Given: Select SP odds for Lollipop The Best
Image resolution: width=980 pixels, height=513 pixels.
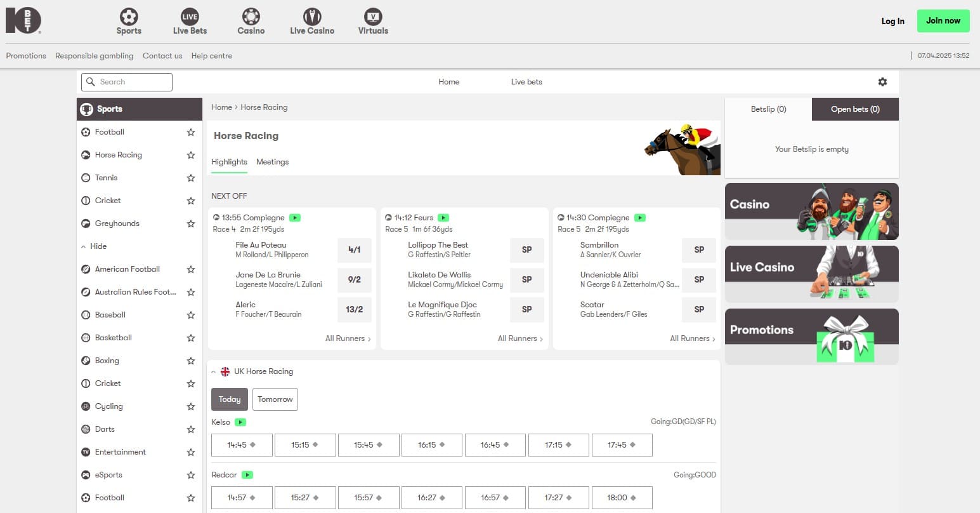Looking at the screenshot, I should 527,250.
